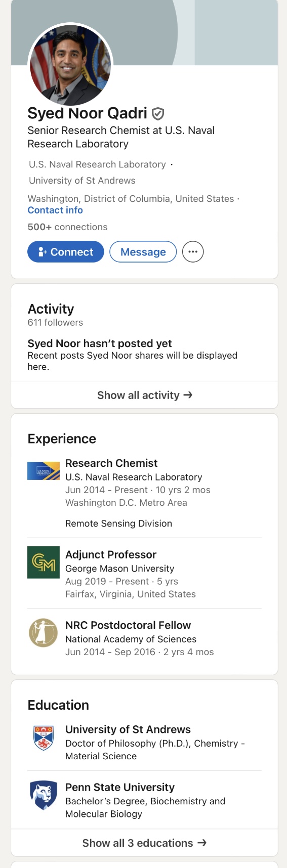Click the Penn State University lion logo

(x=44, y=795)
